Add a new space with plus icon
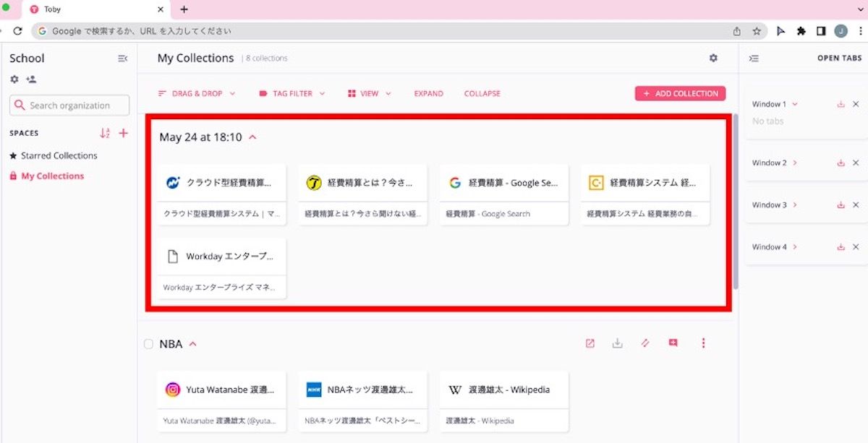Screen dimensions: 868x443 pyautogui.click(x=124, y=133)
